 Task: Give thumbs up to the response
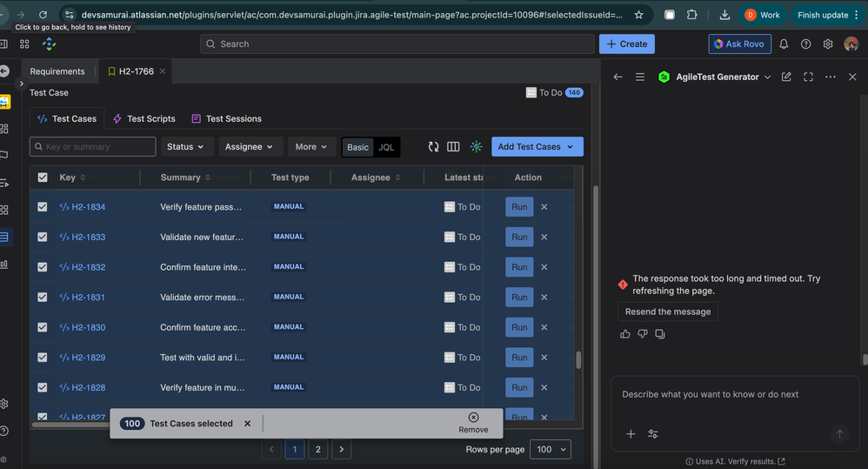(625, 334)
